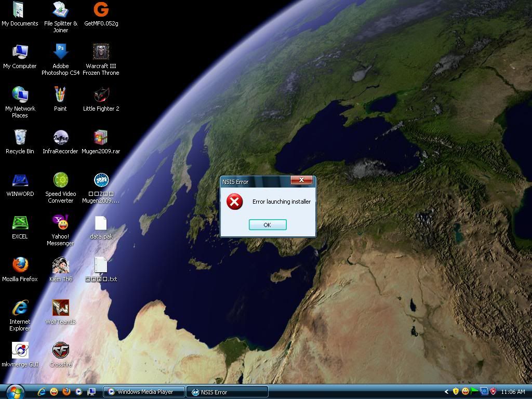This screenshot has height=399, width=532.
Task: Click the NSIS Error dialog title bar
Action: [256, 181]
